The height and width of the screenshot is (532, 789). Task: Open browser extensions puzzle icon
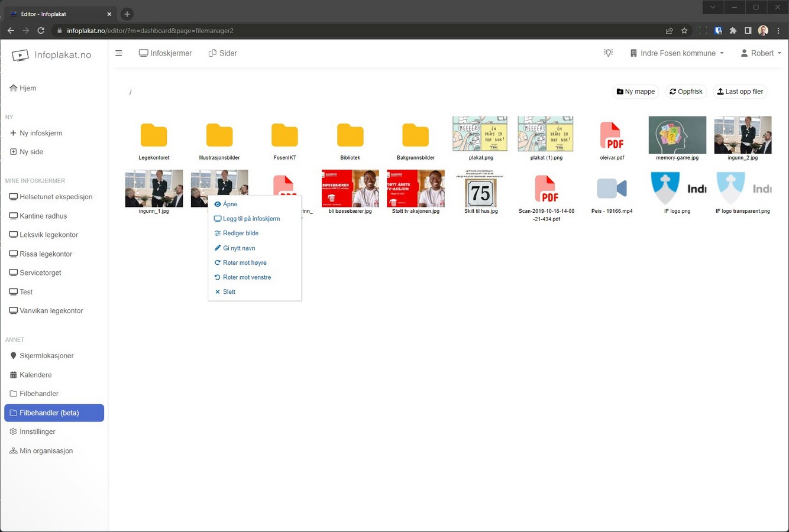click(x=733, y=31)
